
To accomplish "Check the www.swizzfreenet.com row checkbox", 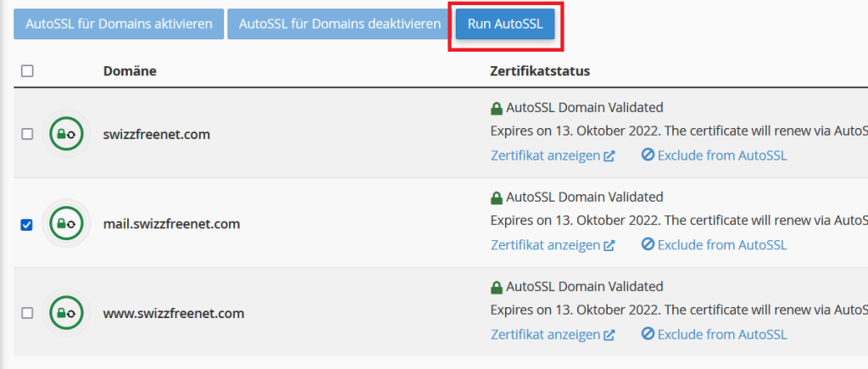I will pyautogui.click(x=27, y=313).
